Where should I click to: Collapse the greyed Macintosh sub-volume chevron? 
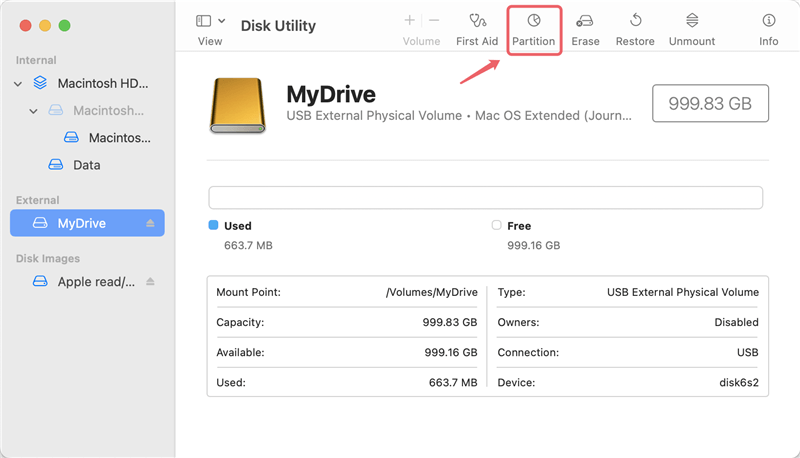coord(33,111)
